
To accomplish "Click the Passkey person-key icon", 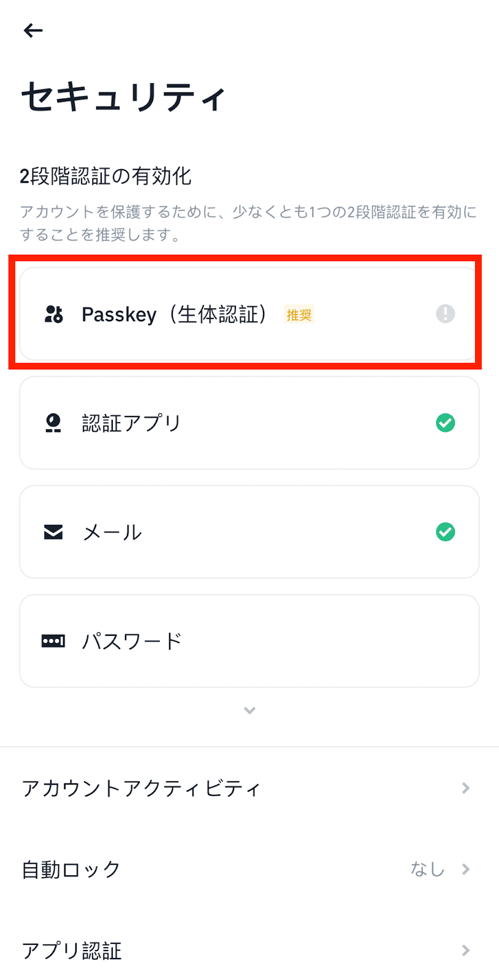I will click(x=54, y=314).
